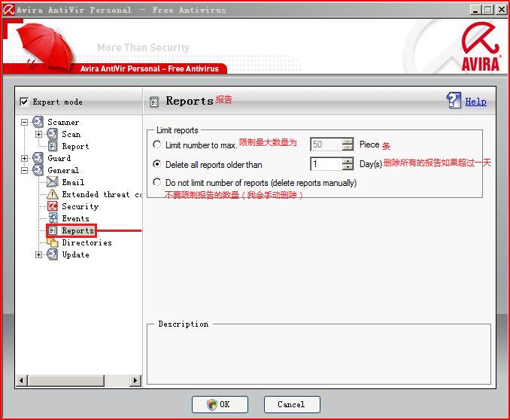Select the Events tree entry

[75, 218]
